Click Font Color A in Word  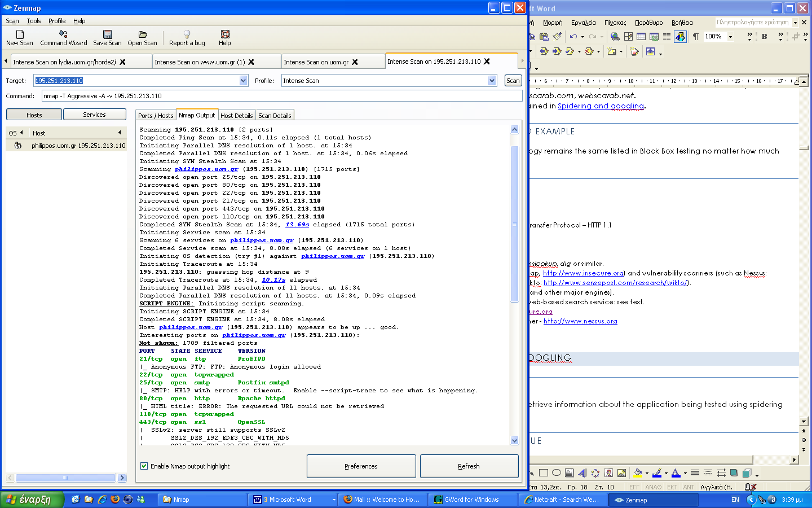pyautogui.click(x=676, y=473)
